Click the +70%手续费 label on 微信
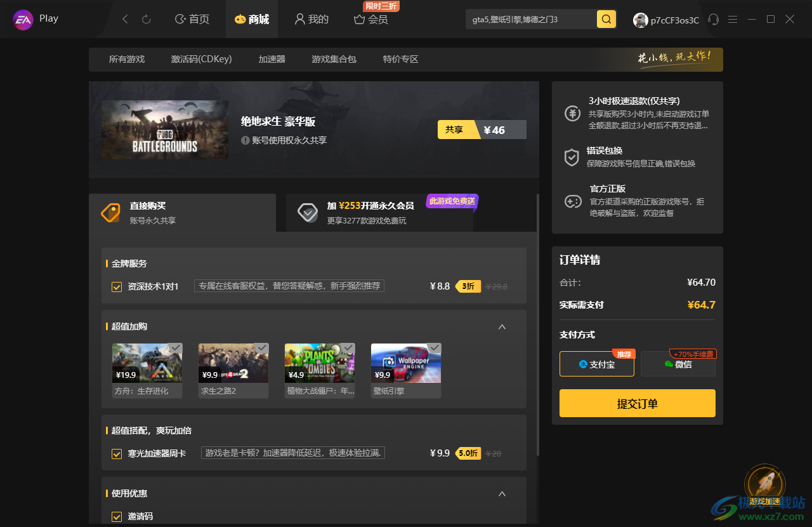This screenshot has height=527, width=812. [x=693, y=354]
